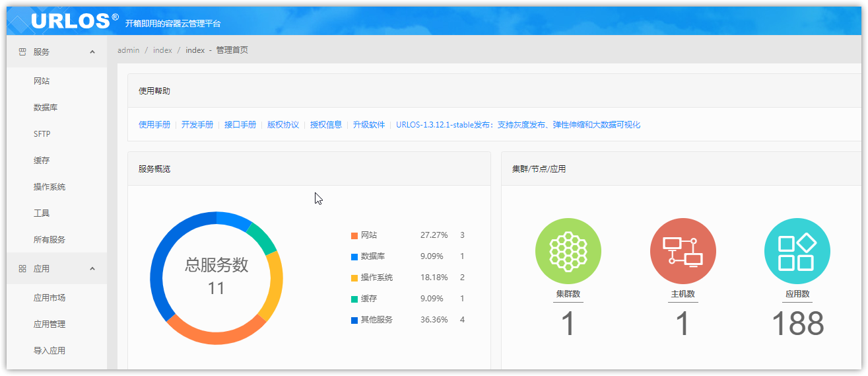
Task: Click the admin breadcrumb item
Action: coord(128,50)
